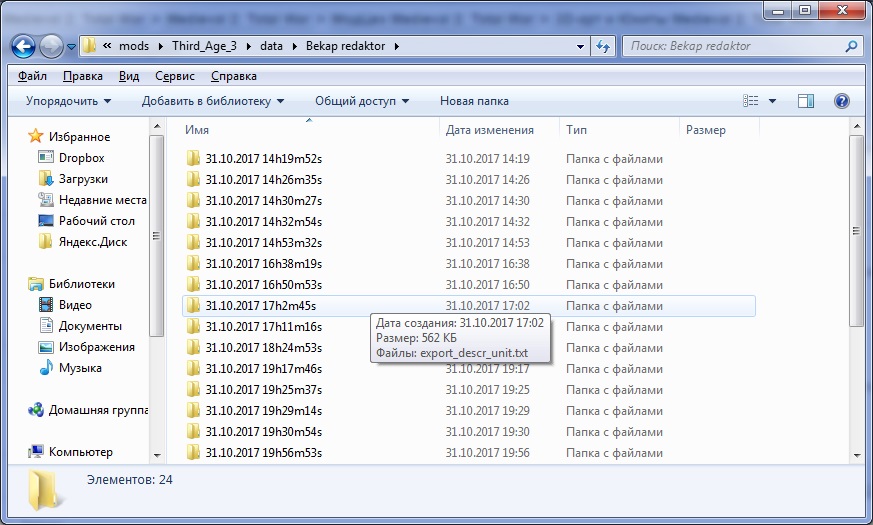The height and width of the screenshot is (525, 873).
Task: Select Избранное in the navigation pane
Action: [x=79, y=137]
